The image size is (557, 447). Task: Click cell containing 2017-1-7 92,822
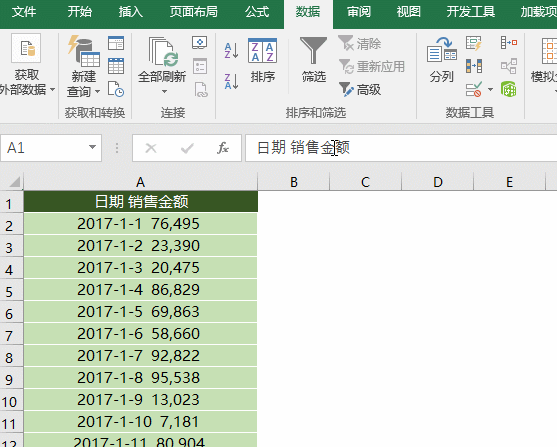(x=141, y=356)
